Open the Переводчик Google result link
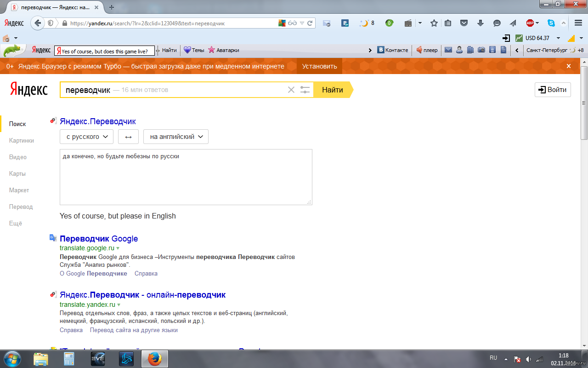Screen dimensions: 588x368 pos(99,239)
